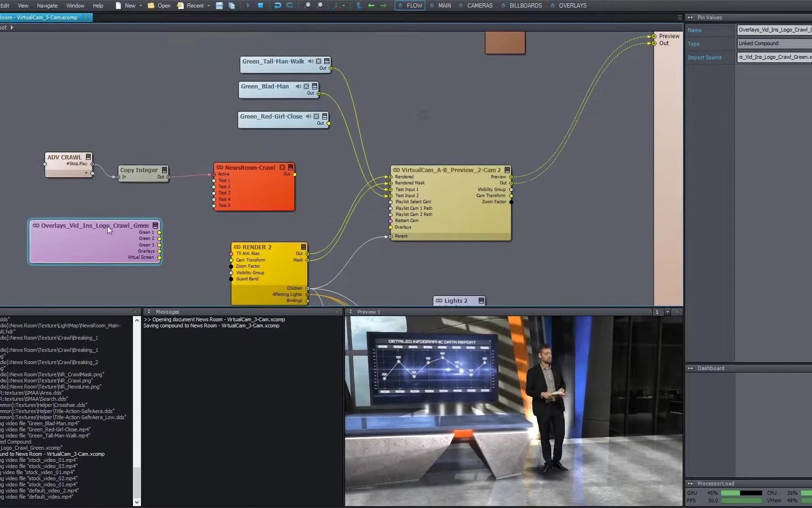Click the Name field in Pin Values

pyautogui.click(x=774, y=30)
